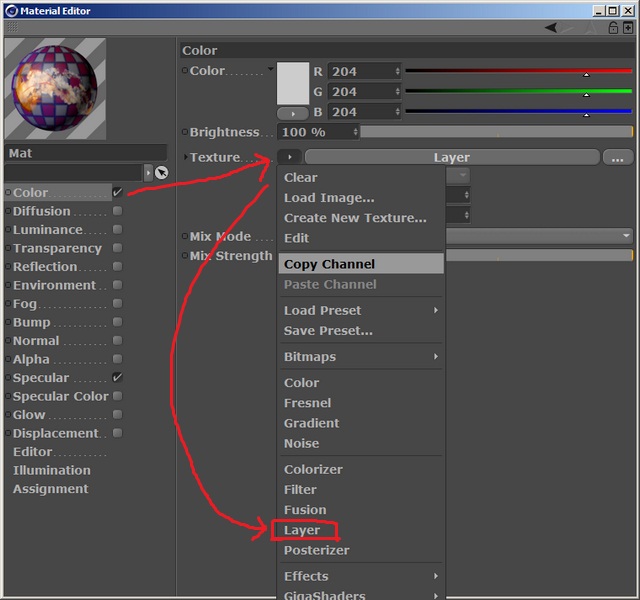The height and width of the screenshot is (600, 640).
Task: Open the Illumination settings page
Action: coord(52,470)
